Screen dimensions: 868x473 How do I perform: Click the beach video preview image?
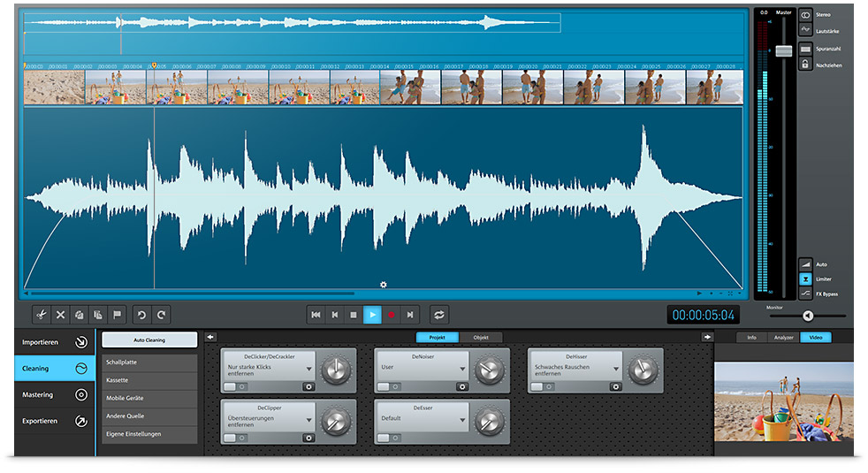(784, 401)
